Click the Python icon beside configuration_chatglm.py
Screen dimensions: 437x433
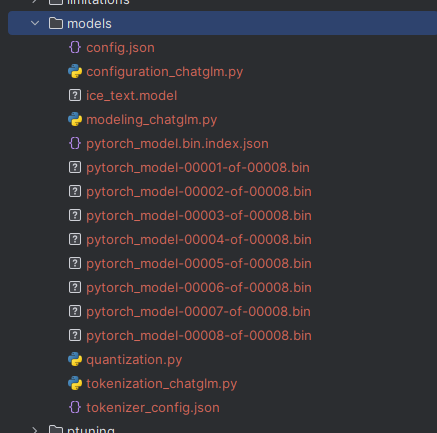(x=75, y=71)
